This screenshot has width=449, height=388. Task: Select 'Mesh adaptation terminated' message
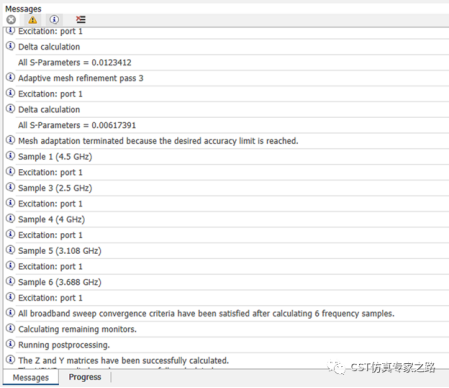158,141
